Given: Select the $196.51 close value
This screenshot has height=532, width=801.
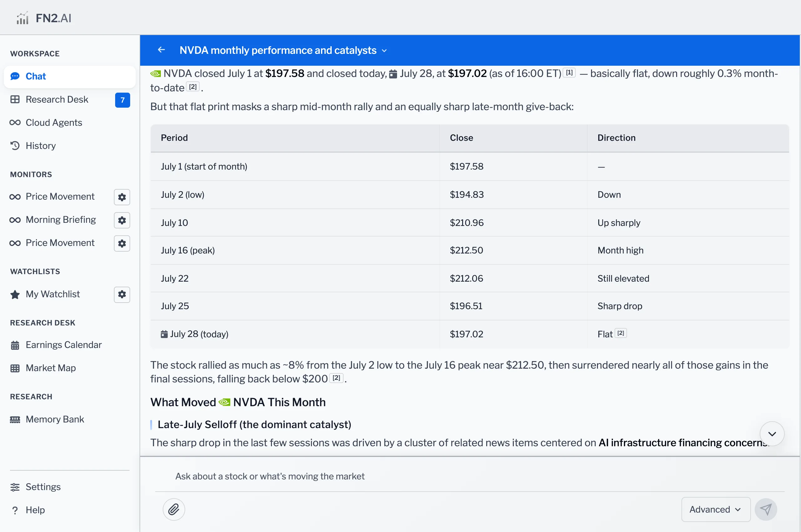Looking at the screenshot, I should point(466,306).
